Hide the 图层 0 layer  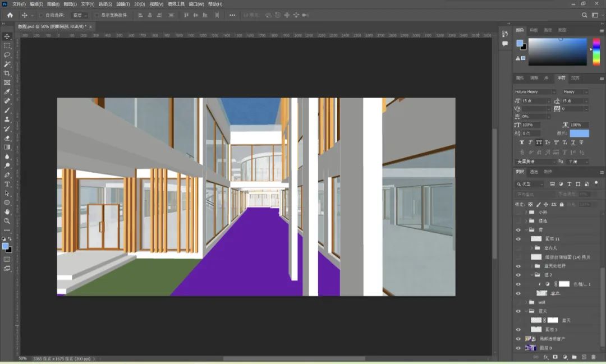tap(518, 348)
